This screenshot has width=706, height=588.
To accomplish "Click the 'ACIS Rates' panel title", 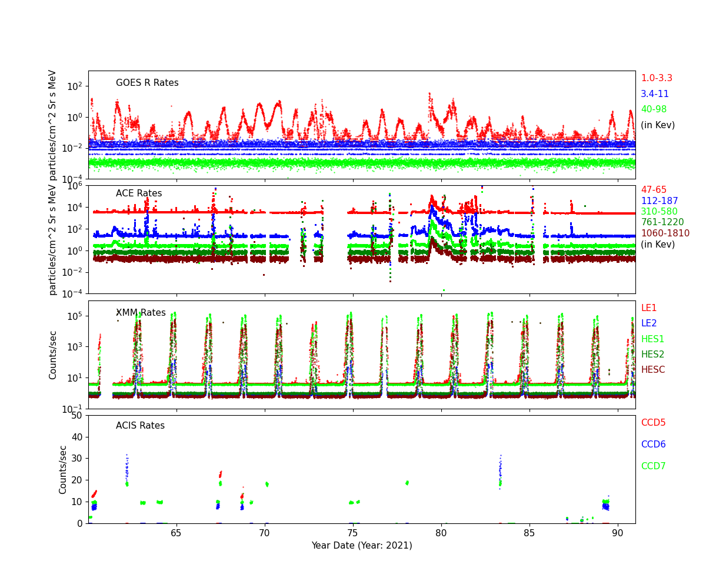I will coord(140,426).
